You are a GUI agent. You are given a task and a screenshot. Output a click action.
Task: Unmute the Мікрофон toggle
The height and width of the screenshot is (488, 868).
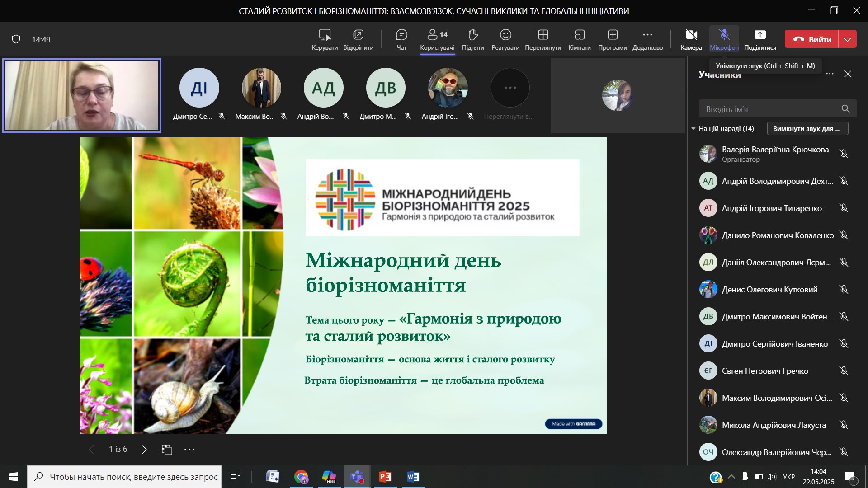[724, 39]
